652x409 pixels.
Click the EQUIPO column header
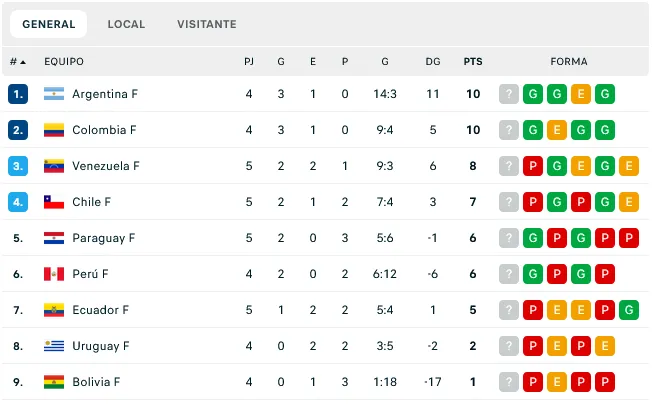tap(64, 61)
